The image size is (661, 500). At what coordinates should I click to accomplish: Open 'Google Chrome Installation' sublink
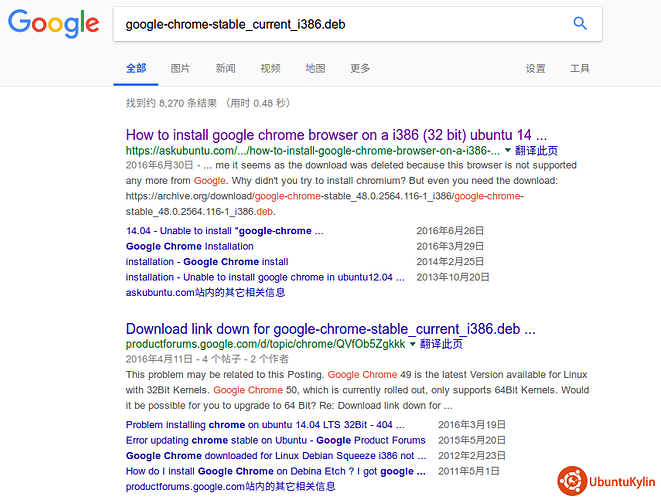click(x=190, y=246)
